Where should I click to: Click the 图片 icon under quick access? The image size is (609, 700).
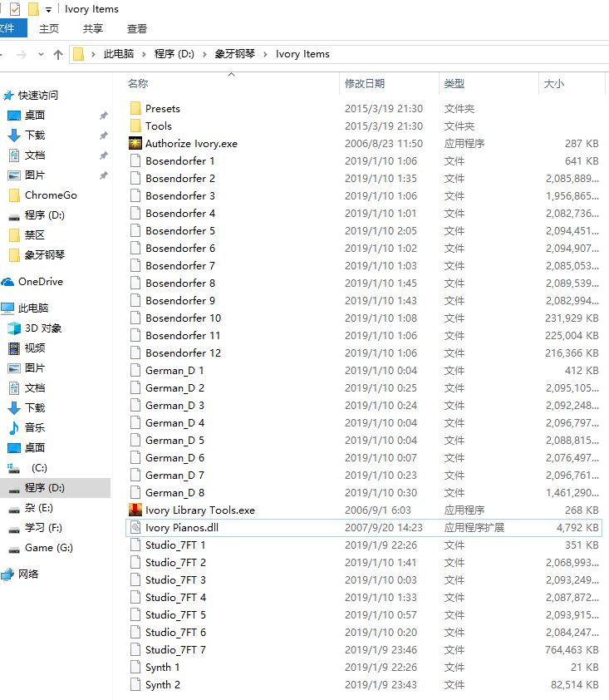pos(14,175)
